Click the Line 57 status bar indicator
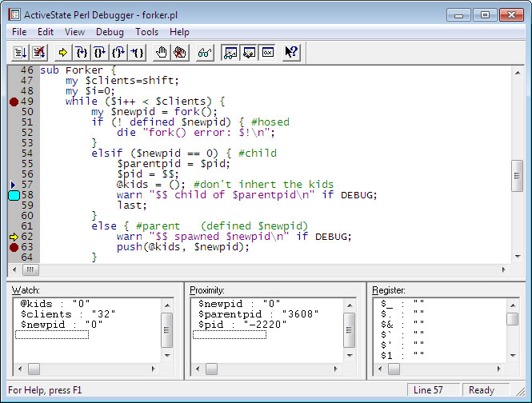Viewport: 532px width, 403px height. coord(433,390)
